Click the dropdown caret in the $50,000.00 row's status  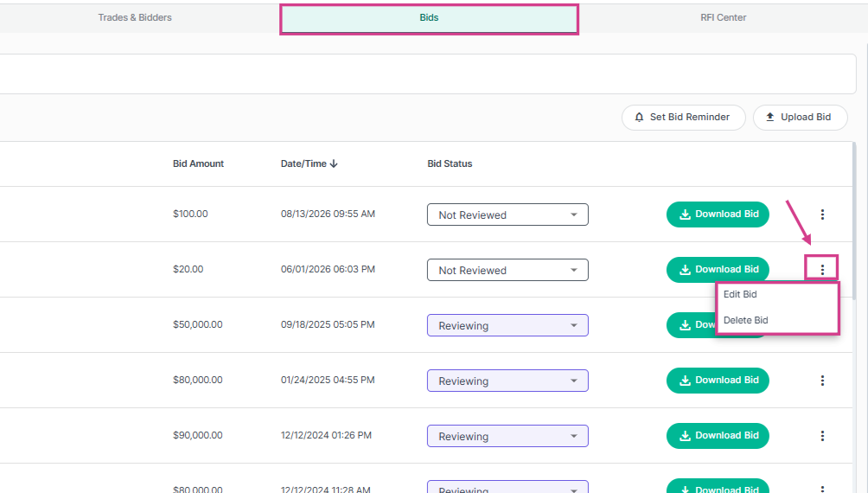(x=573, y=325)
